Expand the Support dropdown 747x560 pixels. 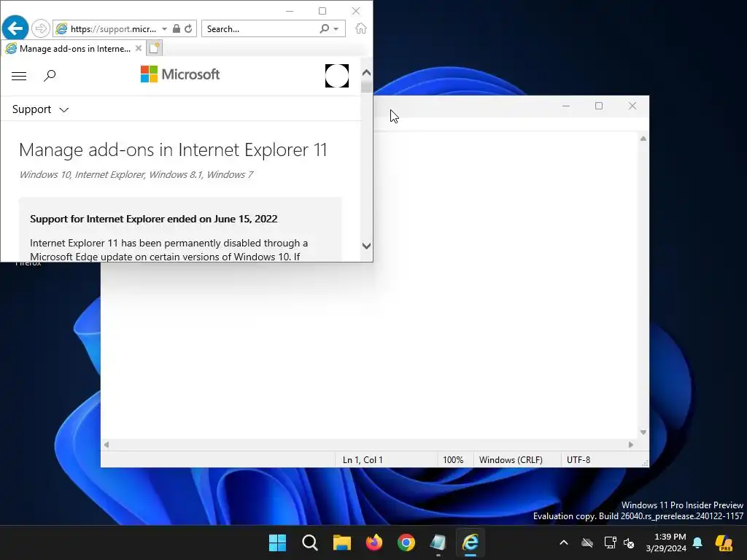pos(41,109)
